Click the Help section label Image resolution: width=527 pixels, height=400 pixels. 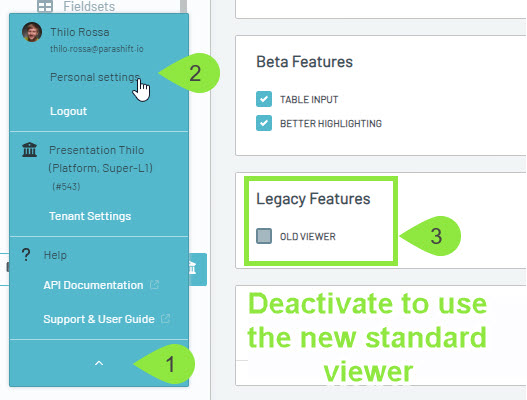coord(55,255)
